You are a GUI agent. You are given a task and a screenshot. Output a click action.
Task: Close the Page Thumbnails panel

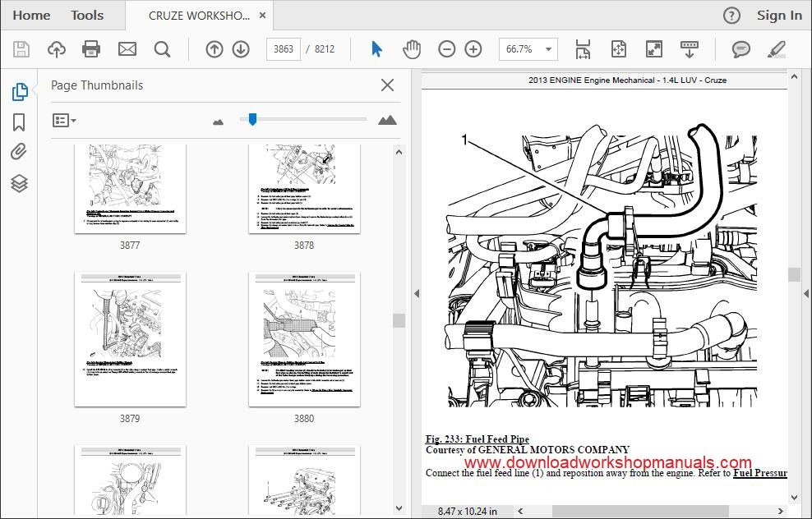coord(387,85)
